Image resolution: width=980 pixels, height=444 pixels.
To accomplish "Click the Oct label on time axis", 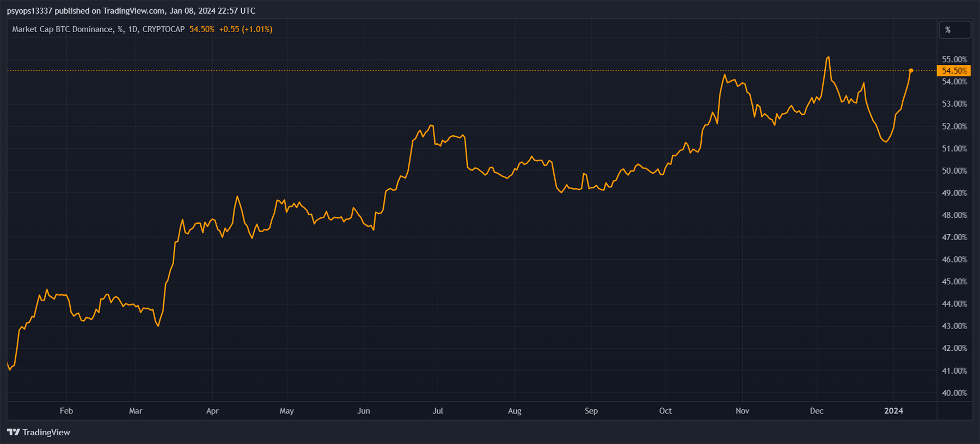I will click(665, 411).
